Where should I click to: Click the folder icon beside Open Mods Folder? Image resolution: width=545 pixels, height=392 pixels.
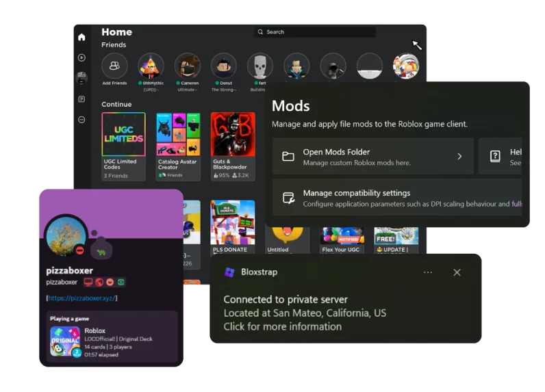(x=288, y=157)
